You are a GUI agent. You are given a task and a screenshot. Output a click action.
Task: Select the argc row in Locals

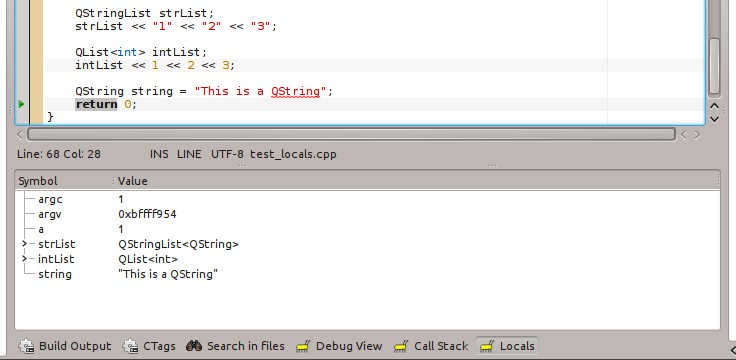click(x=368, y=199)
